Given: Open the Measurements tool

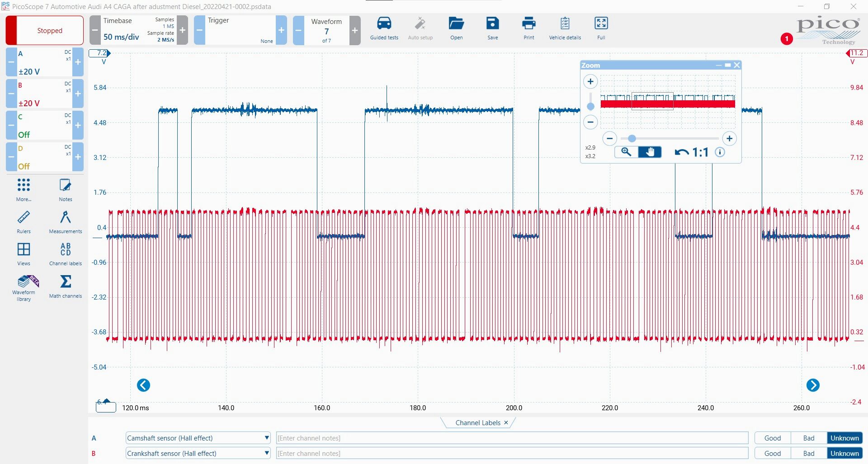Looking at the screenshot, I should pyautogui.click(x=66, y=218).
